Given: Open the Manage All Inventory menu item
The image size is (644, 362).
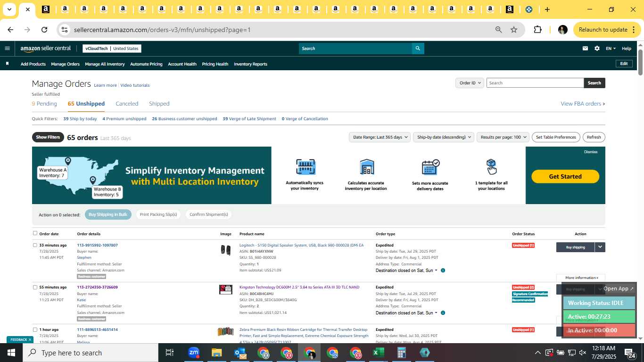Looking at the screenshot, I should 105,64.
